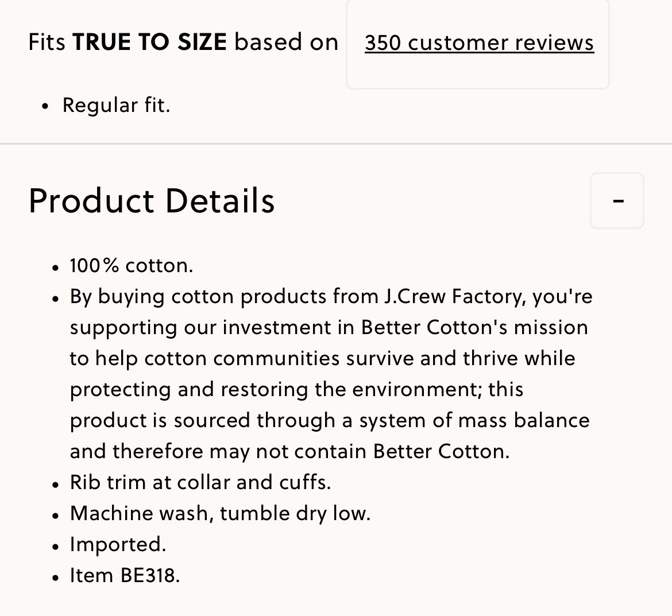Viewport: 672px width, 616px height.
Task: Click the words Better Cotton's mission
Action: point(474,327)
